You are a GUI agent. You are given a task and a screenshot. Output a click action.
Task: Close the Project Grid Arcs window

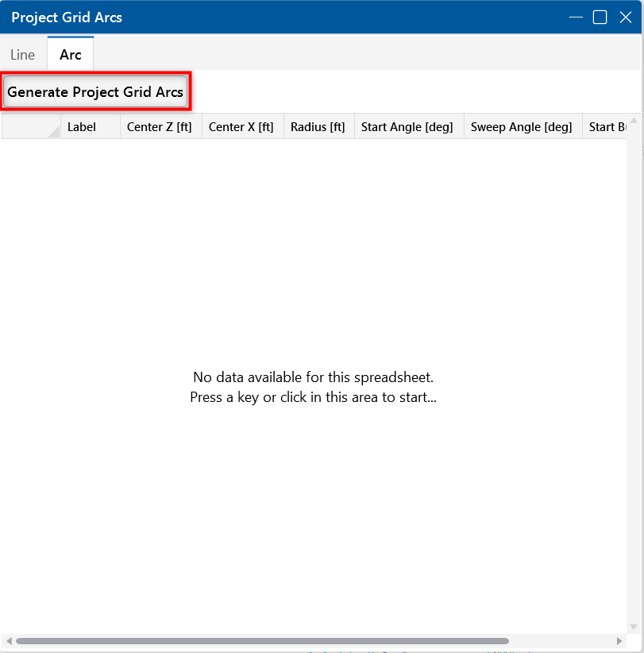pyautogui.click(x=625, y=17)
